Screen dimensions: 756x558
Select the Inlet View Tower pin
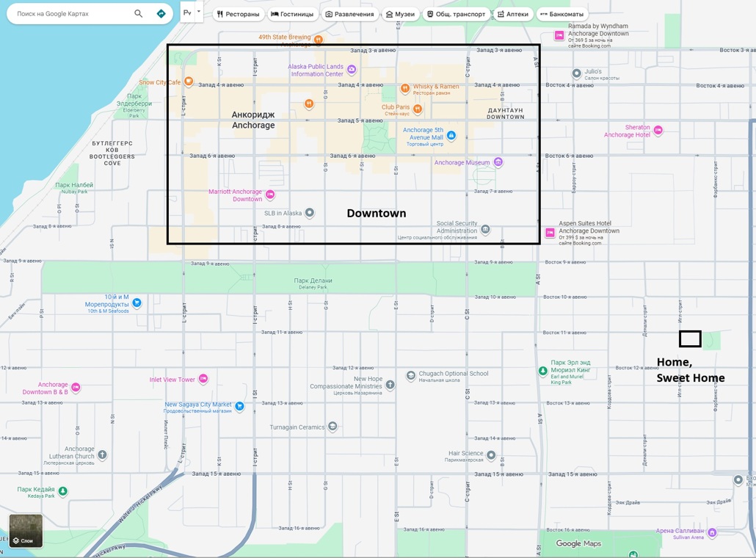pos(203,379)
